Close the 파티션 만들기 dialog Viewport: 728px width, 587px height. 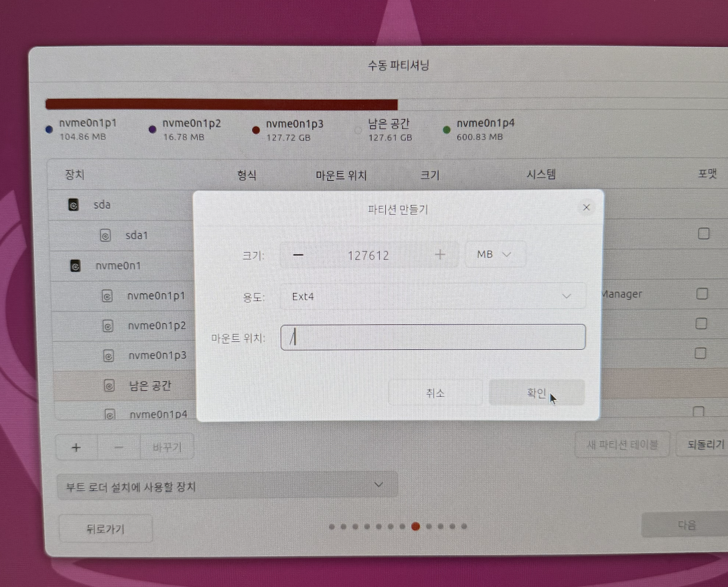586,207
